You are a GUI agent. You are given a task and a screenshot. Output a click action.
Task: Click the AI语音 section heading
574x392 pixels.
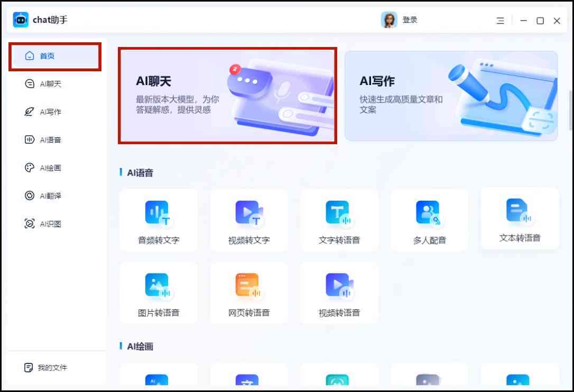click(140, 173)
